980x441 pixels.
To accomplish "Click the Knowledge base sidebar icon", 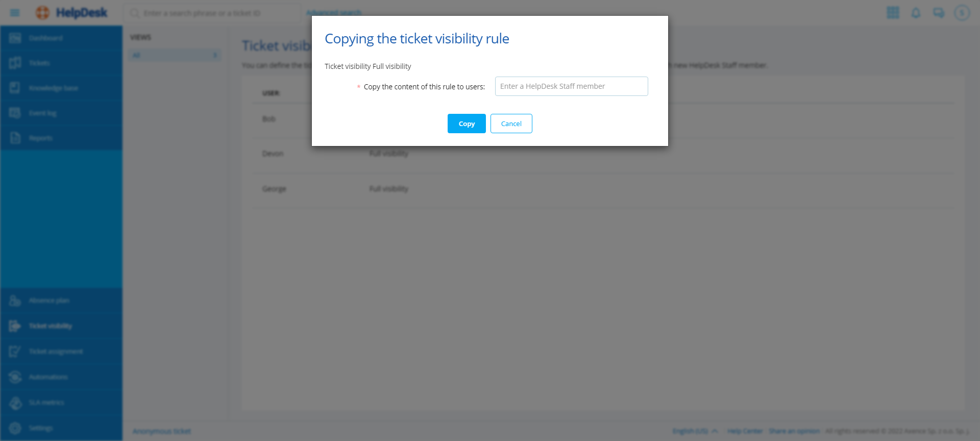I will click(15, 88).
